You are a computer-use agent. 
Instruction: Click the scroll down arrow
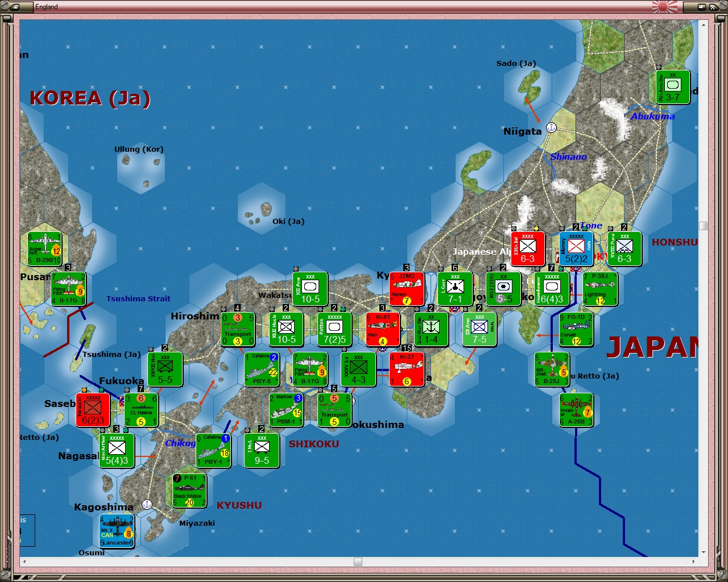pyautogui.click(x=704, y=552)
